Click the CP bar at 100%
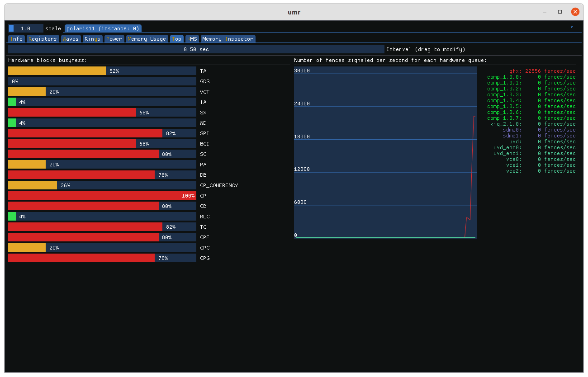588x377 pixels. pyautogui.click(x=102, y=196)
